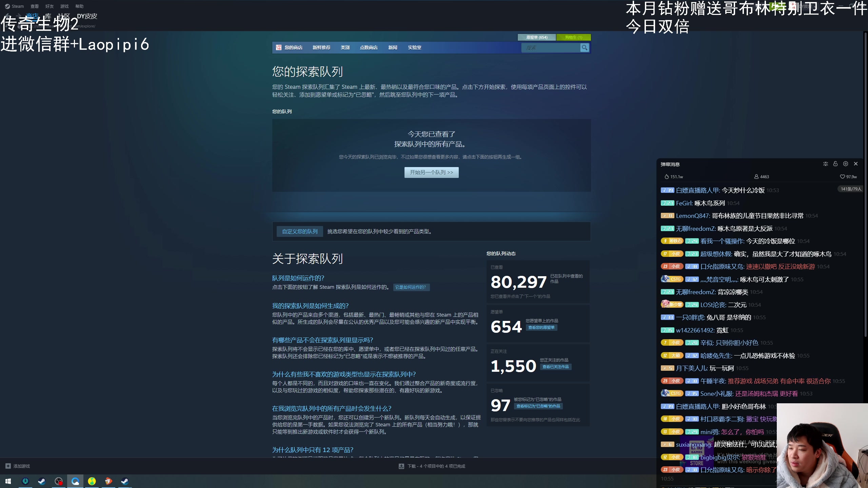Open the 查看 menu
Image resolution: width=868 pixels, height=488 pixels.
click(x=35, y=6)
